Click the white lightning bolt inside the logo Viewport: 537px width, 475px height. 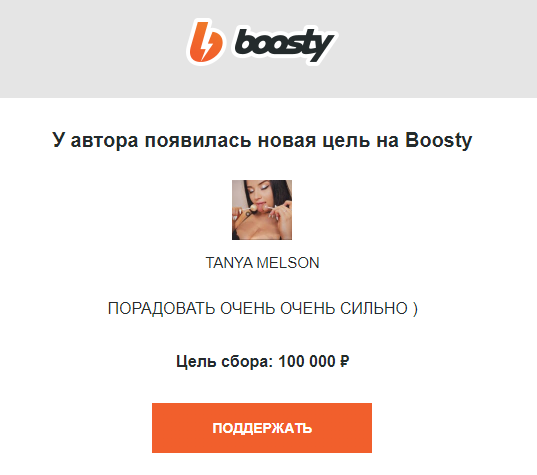tap(206, 46)
